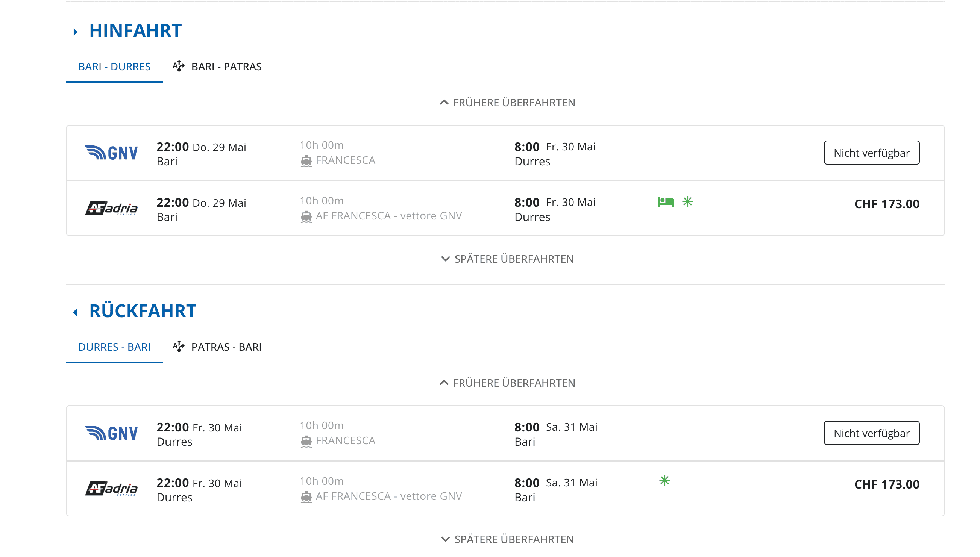Click the green asterisk icon on outbound Adria ferry
The height and width of the screenshot is (557, 980).
(x=687, y=201)
